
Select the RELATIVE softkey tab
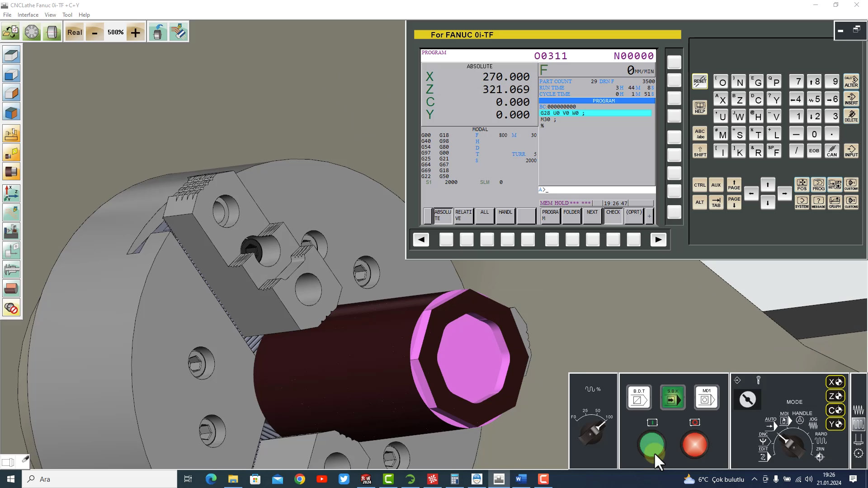click(x=463, y=216)
